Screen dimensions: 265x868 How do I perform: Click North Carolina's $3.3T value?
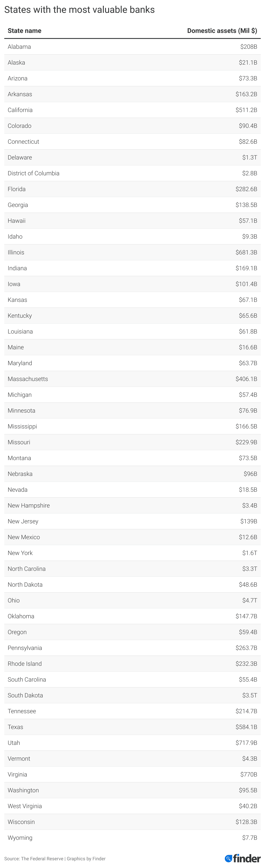click(250, 568)
